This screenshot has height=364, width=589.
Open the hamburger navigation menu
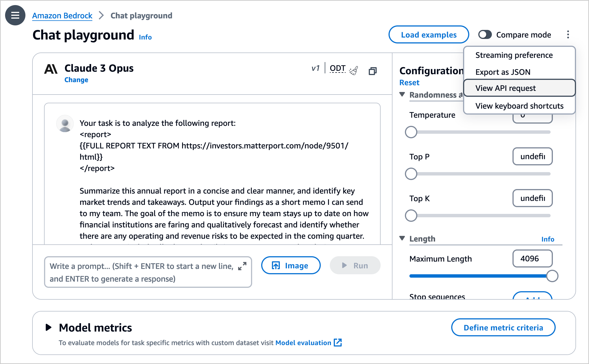(15, 15)
